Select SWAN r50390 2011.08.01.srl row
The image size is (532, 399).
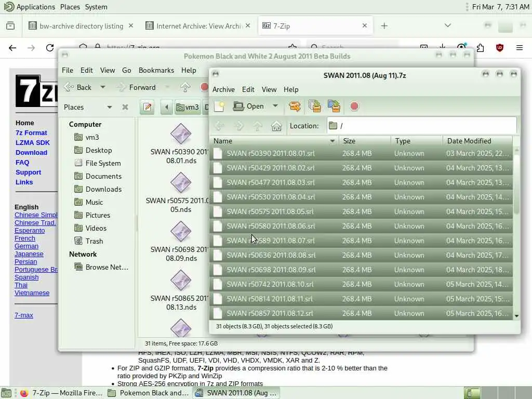(x=361, y=153)
